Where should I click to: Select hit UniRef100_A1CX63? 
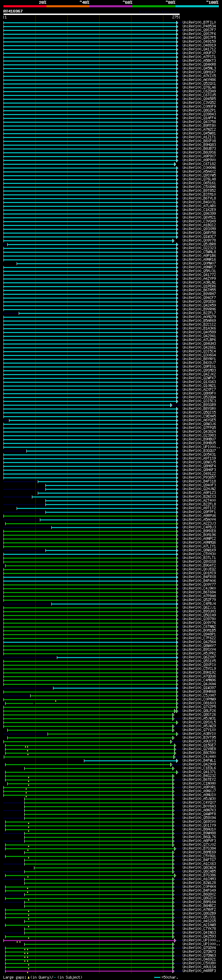click(x=199, y=864)
